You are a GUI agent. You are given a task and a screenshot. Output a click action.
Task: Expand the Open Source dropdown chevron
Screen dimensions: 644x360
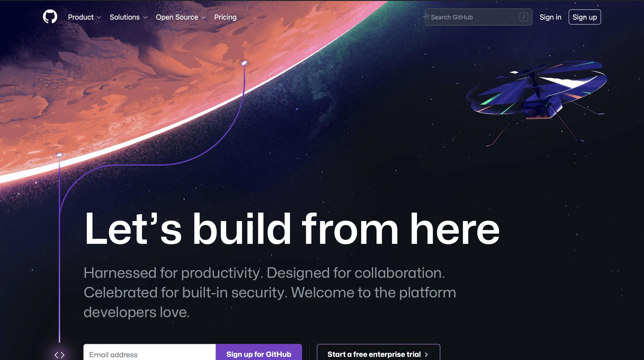tap(203, 17)
